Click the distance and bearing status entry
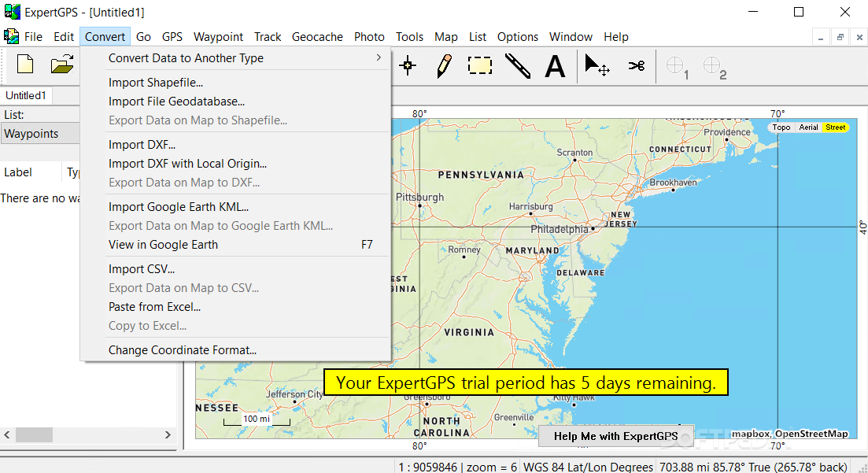The height and width of the screenshot is (473, 868). [x=753, y=467]
